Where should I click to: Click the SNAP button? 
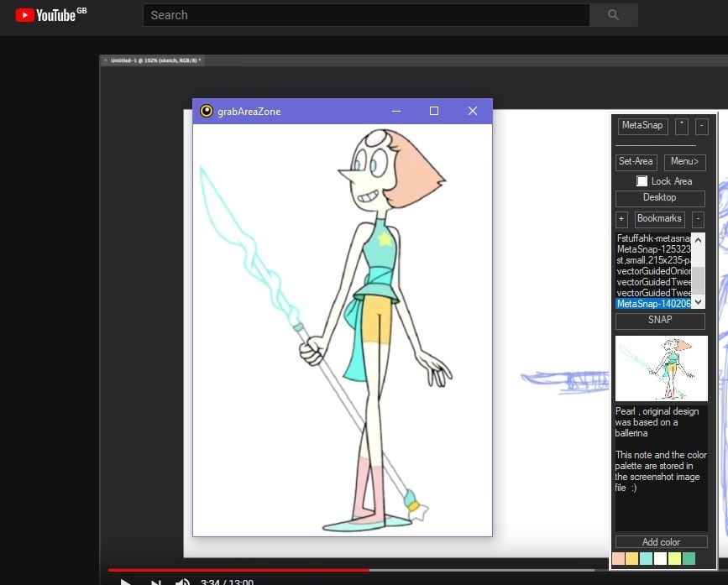(660, 321)
